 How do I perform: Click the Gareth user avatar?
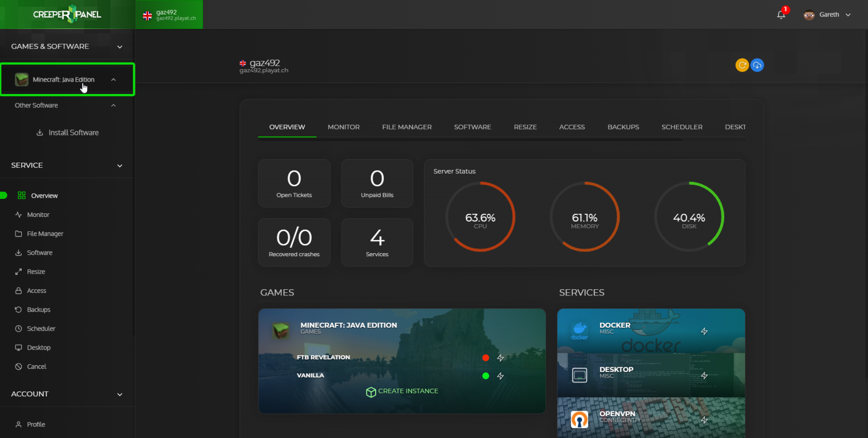[x=809, y=14]
